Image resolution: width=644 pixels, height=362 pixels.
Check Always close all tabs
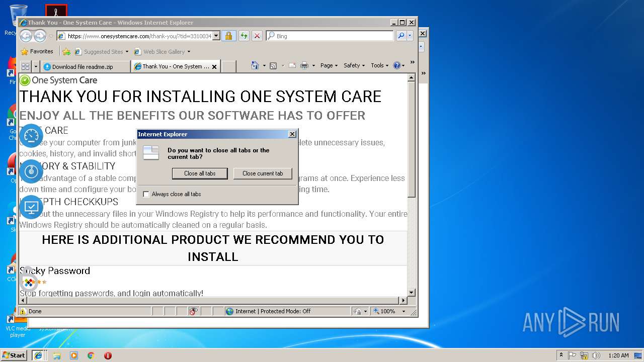coord(146,194)
